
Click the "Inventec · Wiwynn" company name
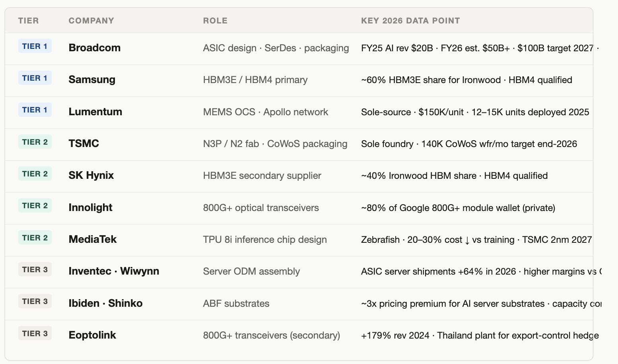pos(114,271)
